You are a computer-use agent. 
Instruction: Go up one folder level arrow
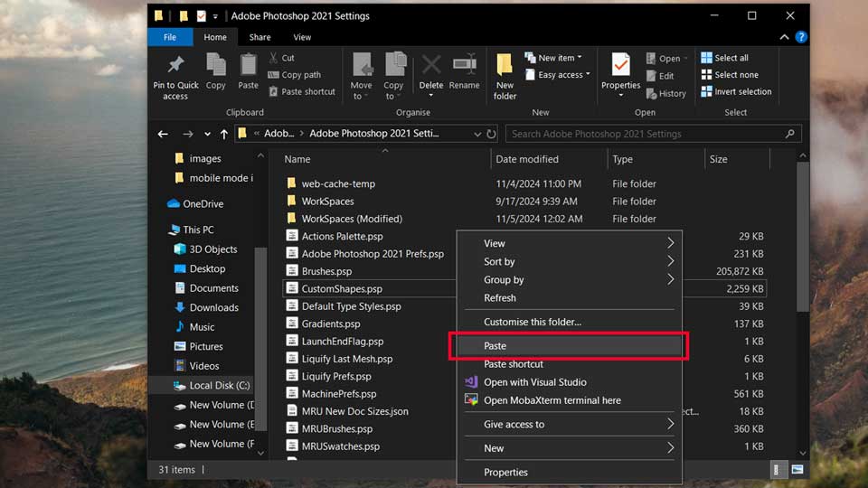(223, 134)
